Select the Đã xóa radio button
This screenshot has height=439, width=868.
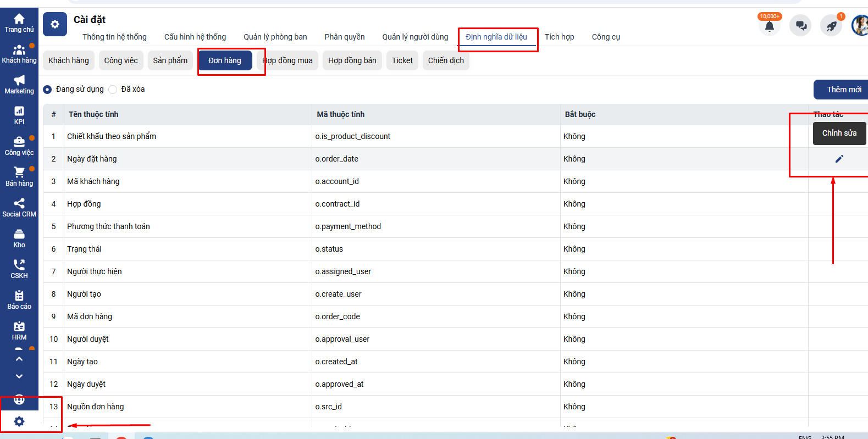113,90
